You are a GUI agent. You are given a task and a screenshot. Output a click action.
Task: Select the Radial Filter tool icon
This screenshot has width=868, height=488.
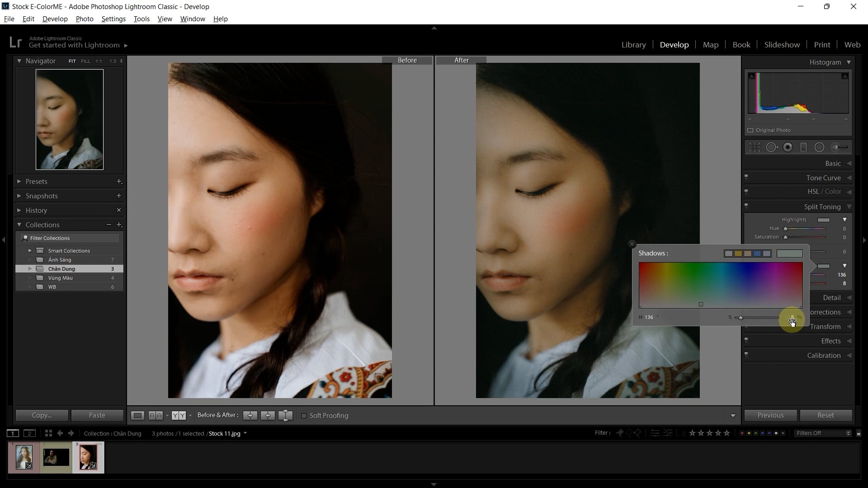[819, 147]
